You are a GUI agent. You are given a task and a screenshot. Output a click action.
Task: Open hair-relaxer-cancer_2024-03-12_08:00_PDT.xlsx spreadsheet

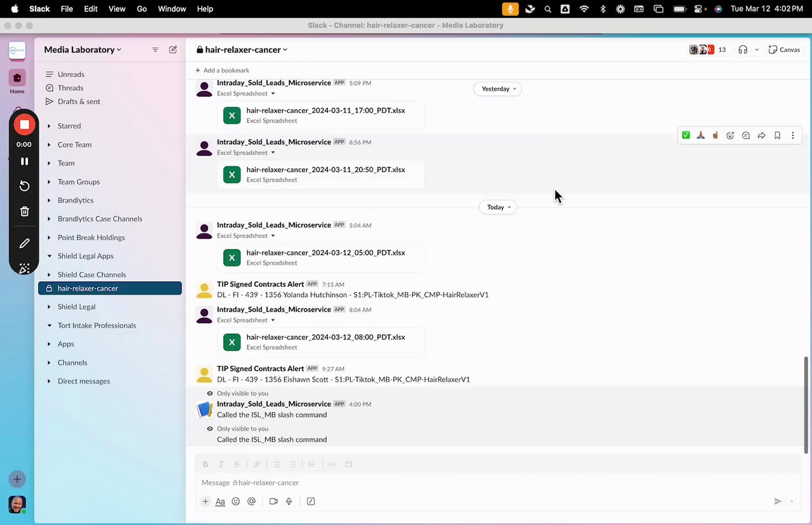(x=320, y=342)
